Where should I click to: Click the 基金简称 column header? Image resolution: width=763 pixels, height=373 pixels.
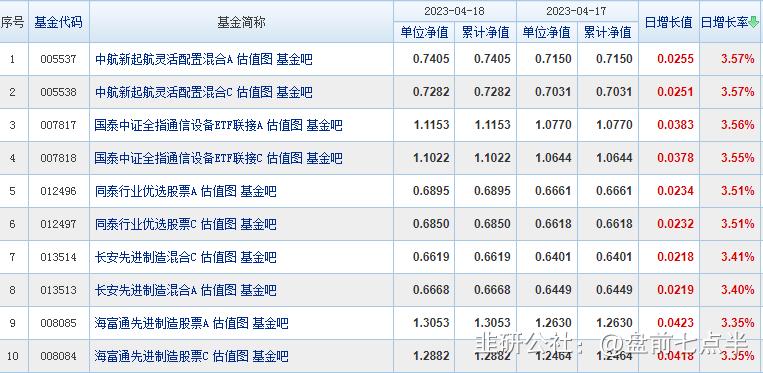click(x=241, y=22)
